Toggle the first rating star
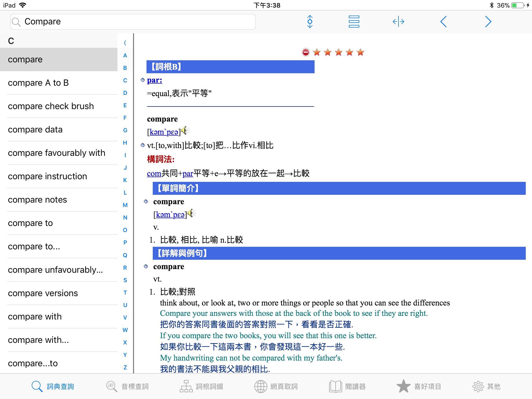Image resolution: width=532 pixels, height=399 pixels. pos(317,52)
